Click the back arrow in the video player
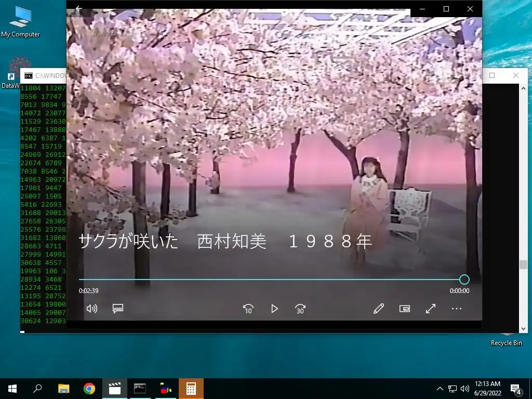532x399 pixels. point(79,9)
